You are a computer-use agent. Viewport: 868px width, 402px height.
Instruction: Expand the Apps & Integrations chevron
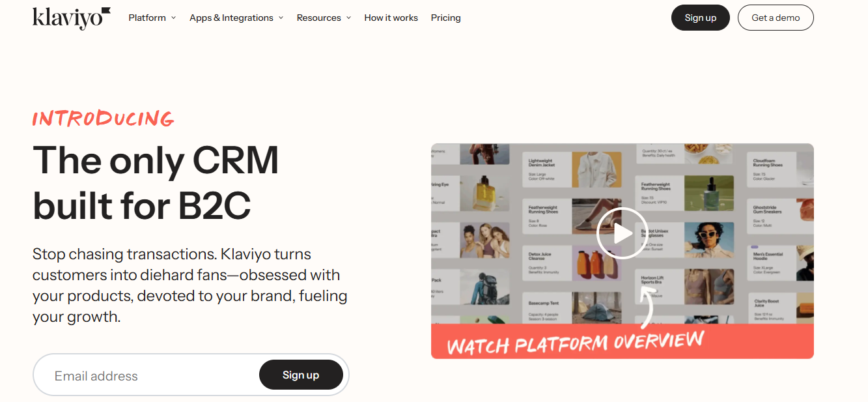(x=281, y=18)
